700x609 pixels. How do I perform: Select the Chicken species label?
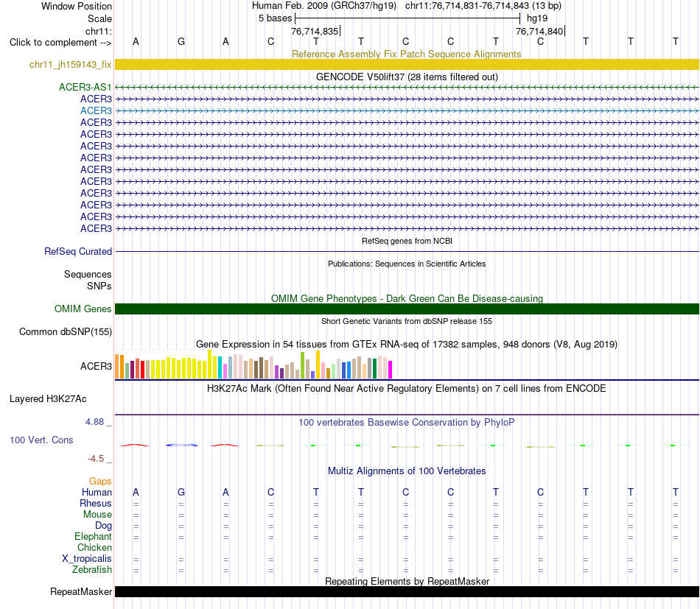[x=94, y=547]
